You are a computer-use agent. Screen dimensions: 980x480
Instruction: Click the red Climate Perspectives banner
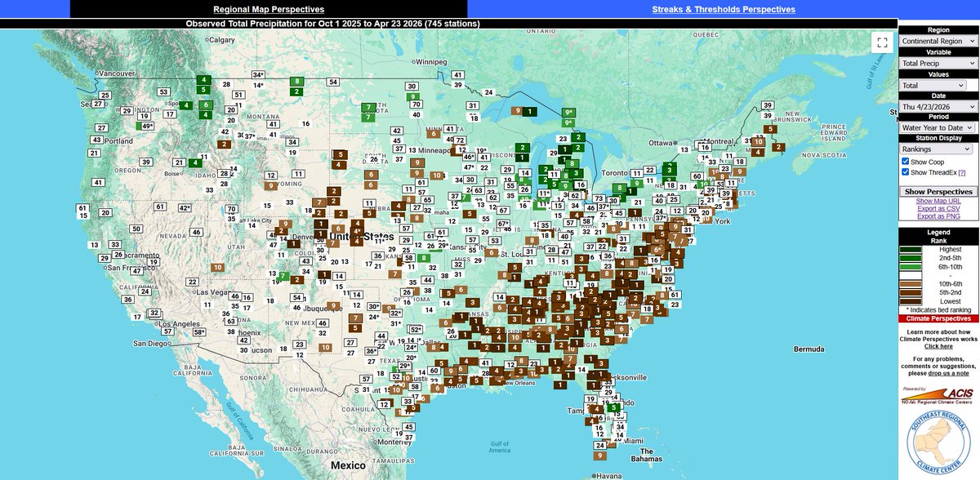tap(938, 319)
